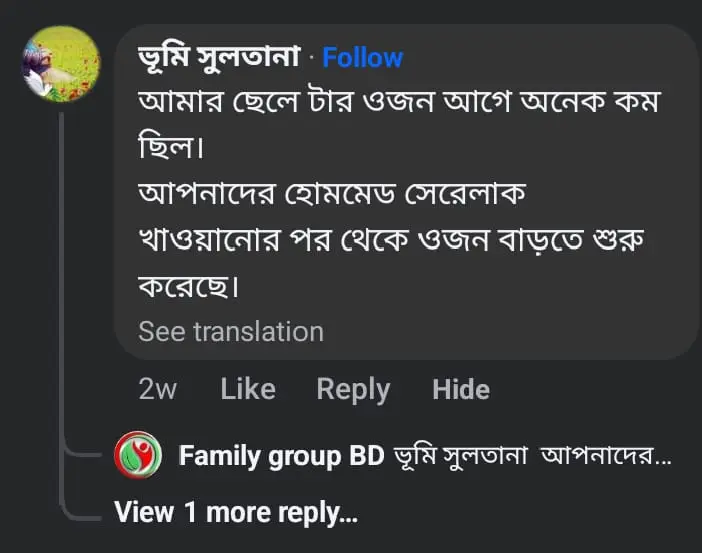Like ভূমি সুলতানা's comment

click(x=248, y=389)
